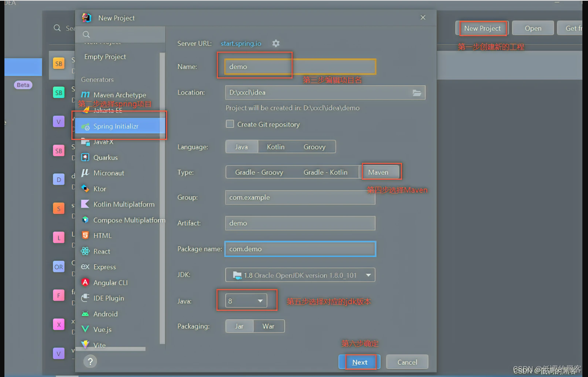Open the Java version dropdown showing 8
This screenshot has width=588, height=377.
[x=246, y=301]
